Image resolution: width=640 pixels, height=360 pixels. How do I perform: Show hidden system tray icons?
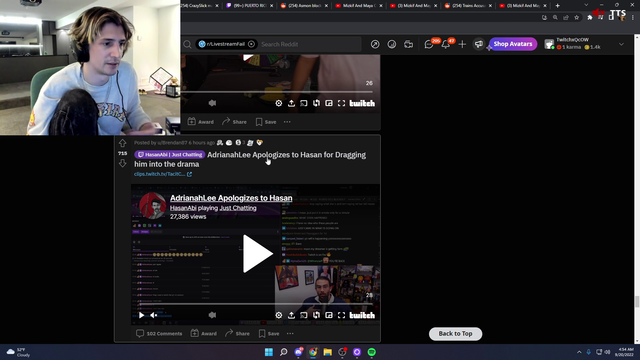[579, 352]
